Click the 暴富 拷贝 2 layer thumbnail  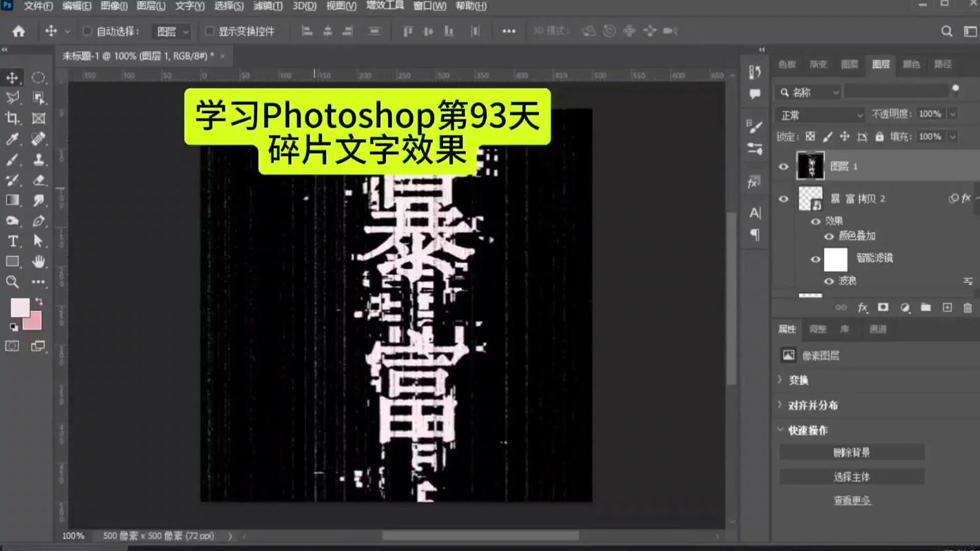[x=810, y=198]
